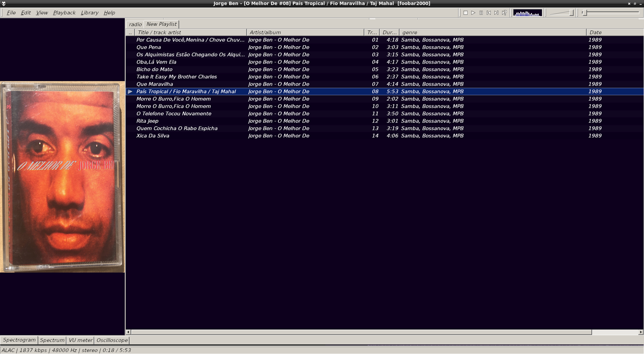Viewport: 644px width, 354px height.
Task: Sort by track number column header
Action: click(x=372, y=32)
